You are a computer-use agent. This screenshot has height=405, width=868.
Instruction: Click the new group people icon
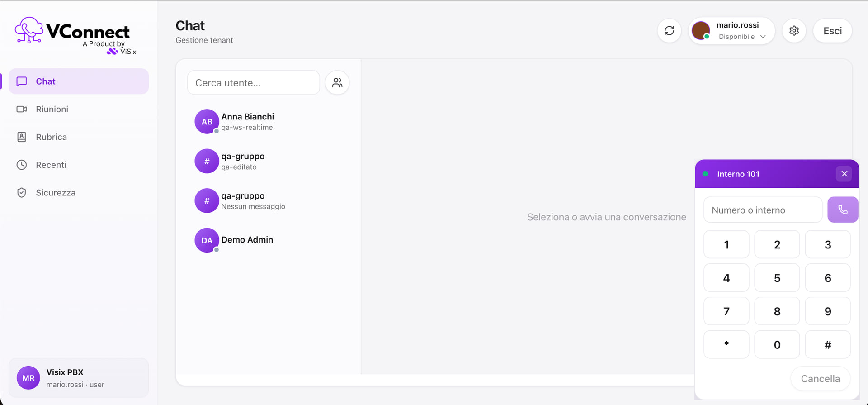[337, 83]
